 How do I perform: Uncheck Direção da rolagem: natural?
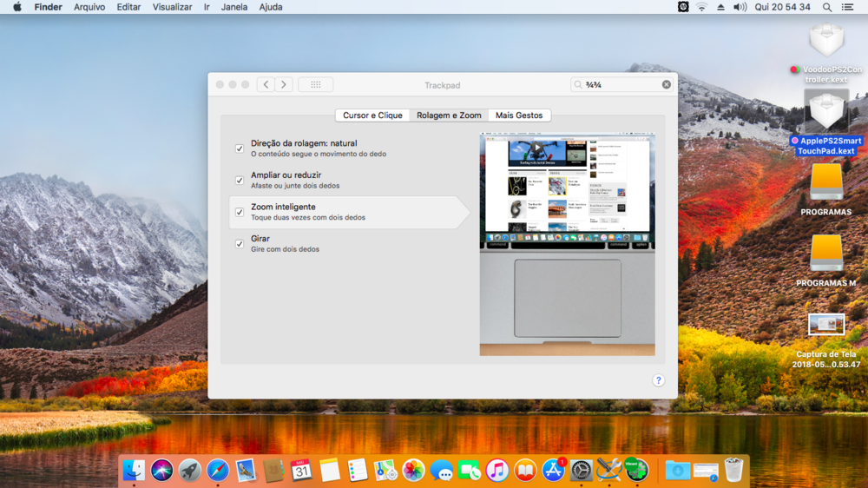(x=240, y=148)
